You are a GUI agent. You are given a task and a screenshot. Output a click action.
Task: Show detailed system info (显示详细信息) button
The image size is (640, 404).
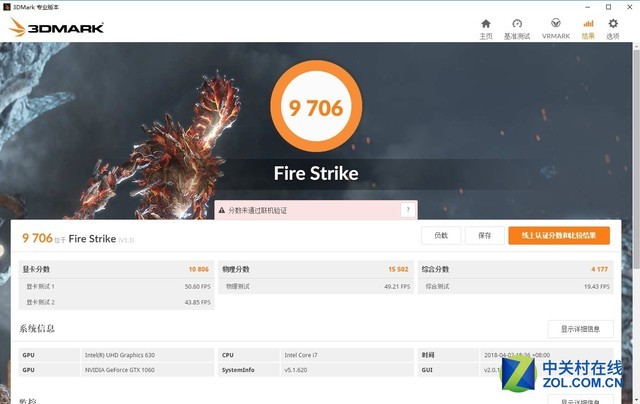tap(580, 329)
